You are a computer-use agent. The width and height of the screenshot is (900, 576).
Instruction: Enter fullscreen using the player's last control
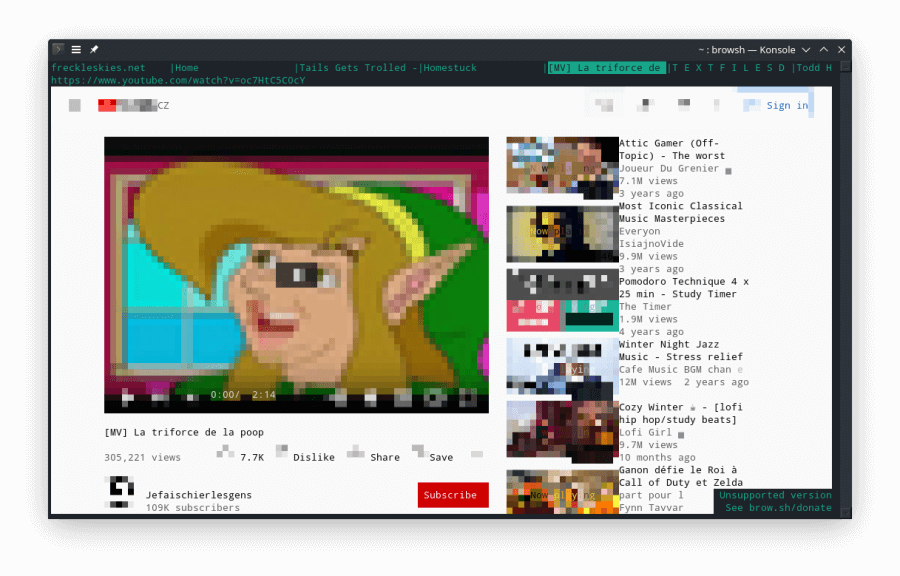[x=468, y=396]
